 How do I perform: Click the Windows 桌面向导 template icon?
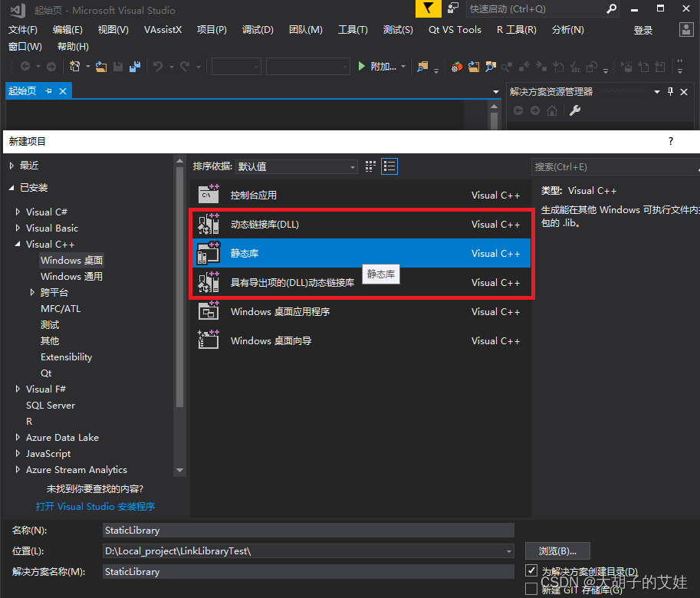pyautogui.click(x=209, y=340)
